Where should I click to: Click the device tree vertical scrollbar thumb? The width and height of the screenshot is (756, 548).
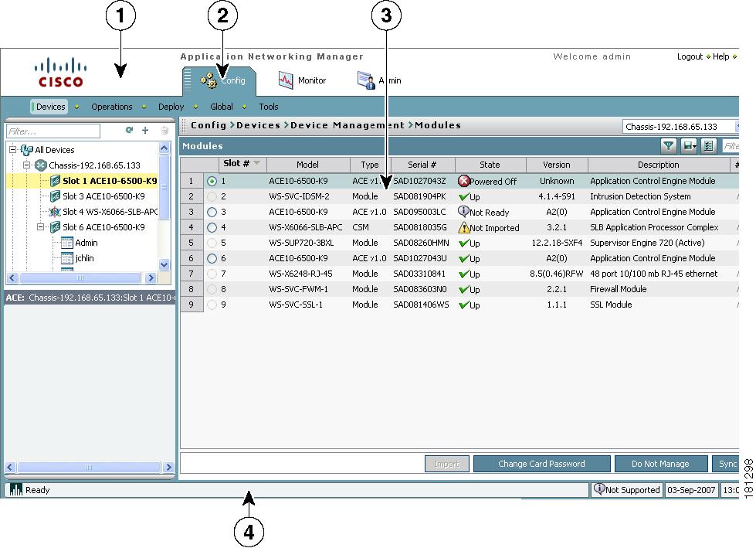click(164, 187)
